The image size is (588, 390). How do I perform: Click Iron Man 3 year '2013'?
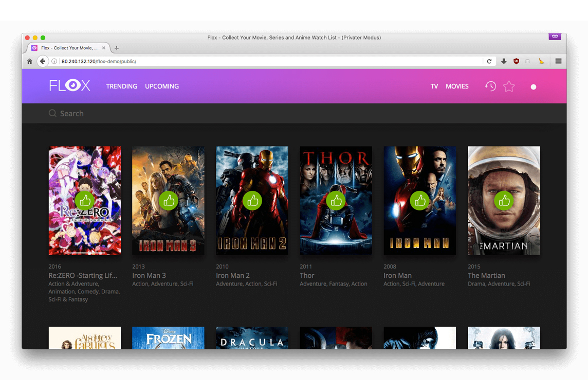(x=138, y=267)
